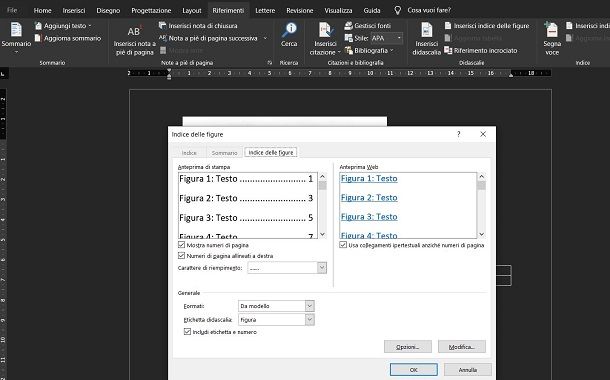610x380 pixels.
Task: Open the Disegno ribbon tab
Action: (x=108, y=11)
